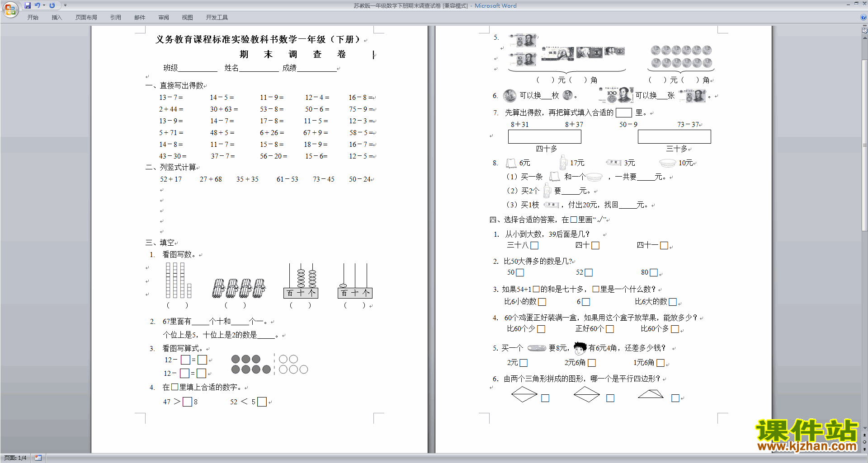
Task: Click the page count 页面: 1/4 status
Action: (x=15, y=458)
